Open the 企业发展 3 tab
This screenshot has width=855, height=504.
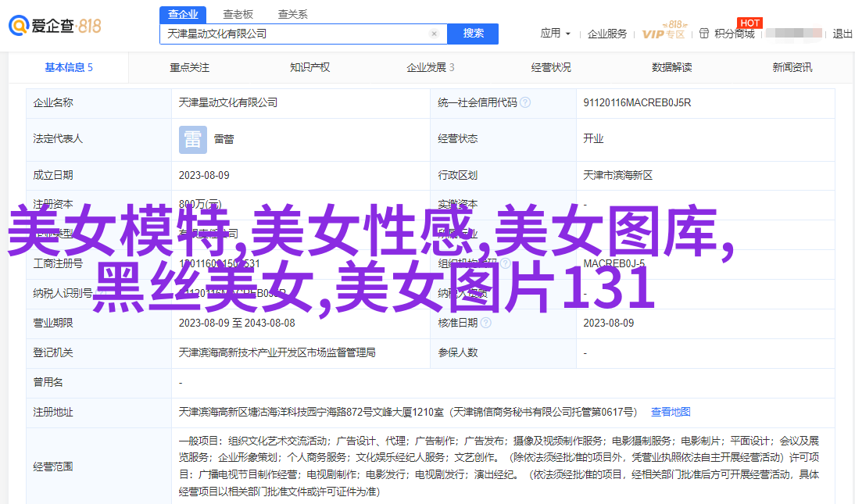[430, 68]
